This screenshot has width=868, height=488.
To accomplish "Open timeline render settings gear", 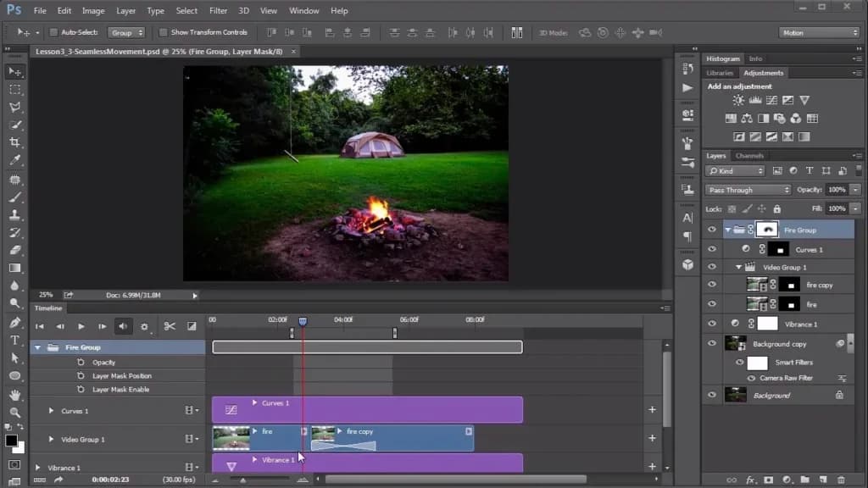I will (144, 326).
